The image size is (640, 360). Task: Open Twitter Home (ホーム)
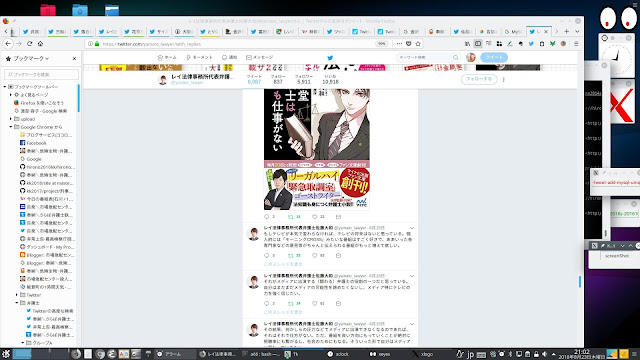click(167, 58)
